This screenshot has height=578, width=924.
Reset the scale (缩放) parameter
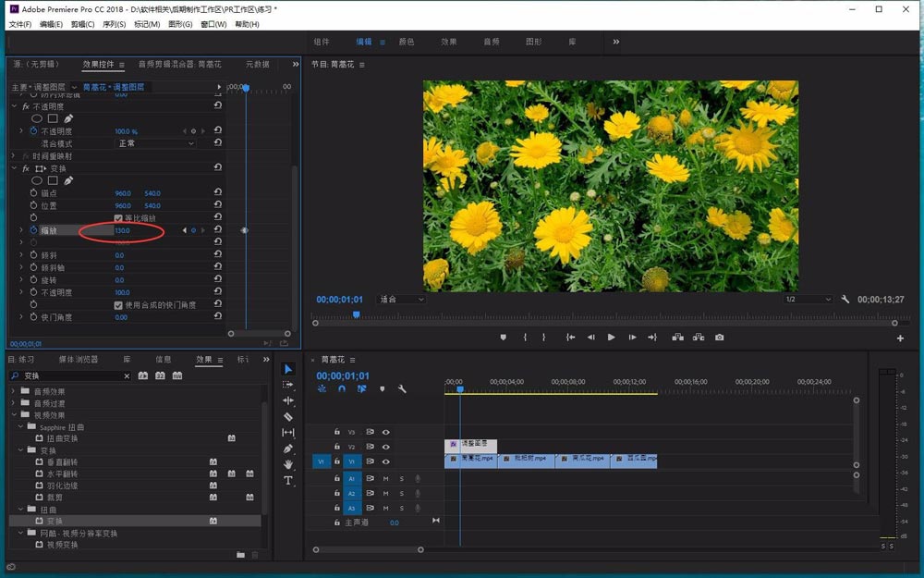point(217,230)
